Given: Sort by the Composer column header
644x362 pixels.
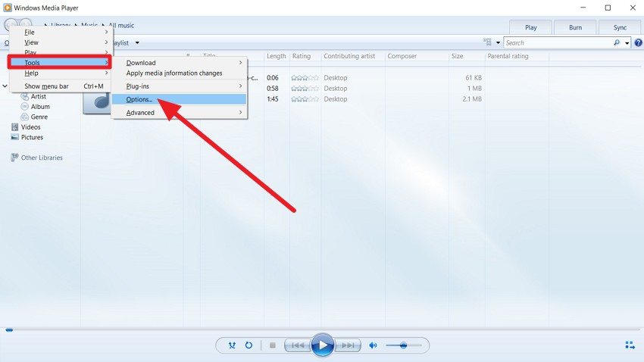Looking at the screenshot, I should pos(402,56).
